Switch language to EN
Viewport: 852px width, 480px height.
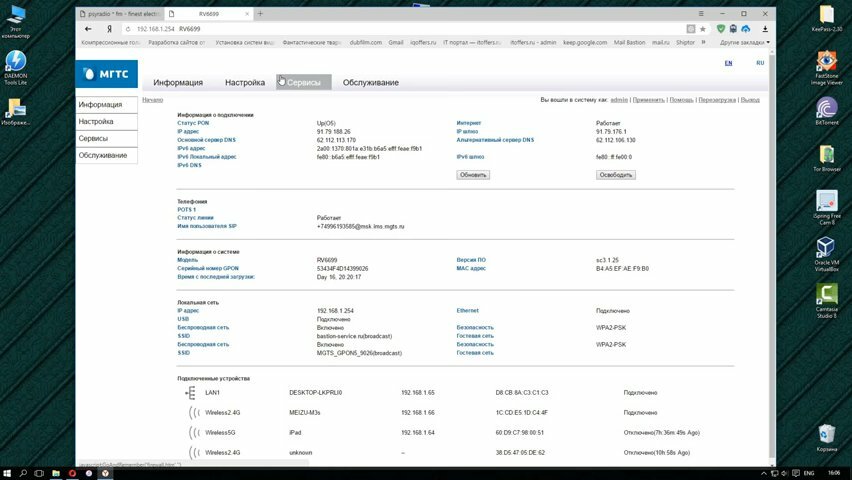coord(728,63)
